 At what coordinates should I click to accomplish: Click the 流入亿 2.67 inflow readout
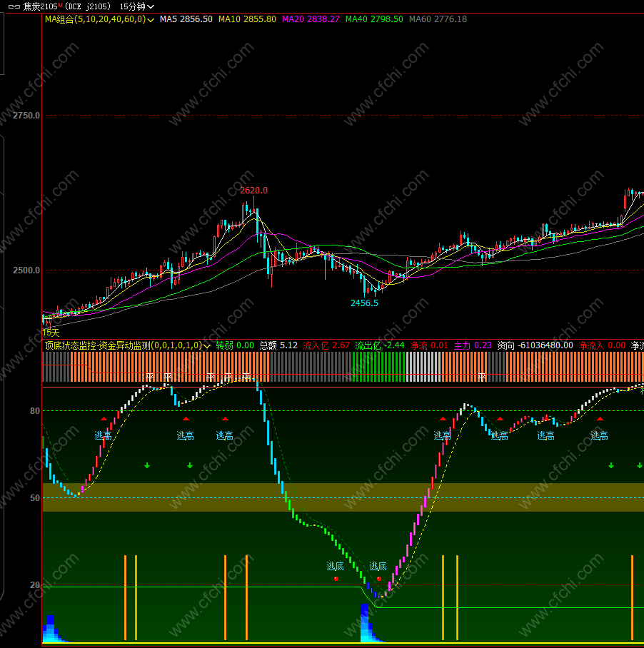point(326,345)
